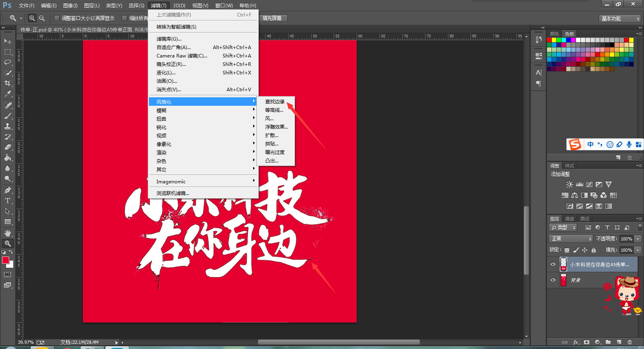The height and width of the screenshot is (349, 644).
Task: Choose 浮雕效果 filter
Action: pos(276,127)
